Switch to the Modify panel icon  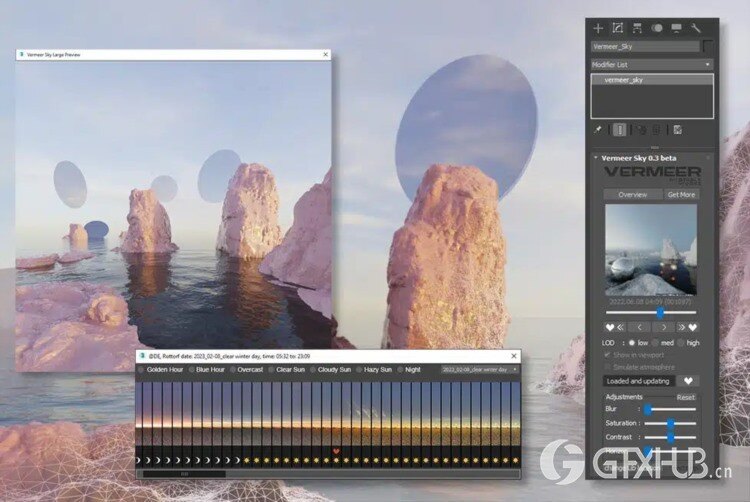click(x=617, y=28)
